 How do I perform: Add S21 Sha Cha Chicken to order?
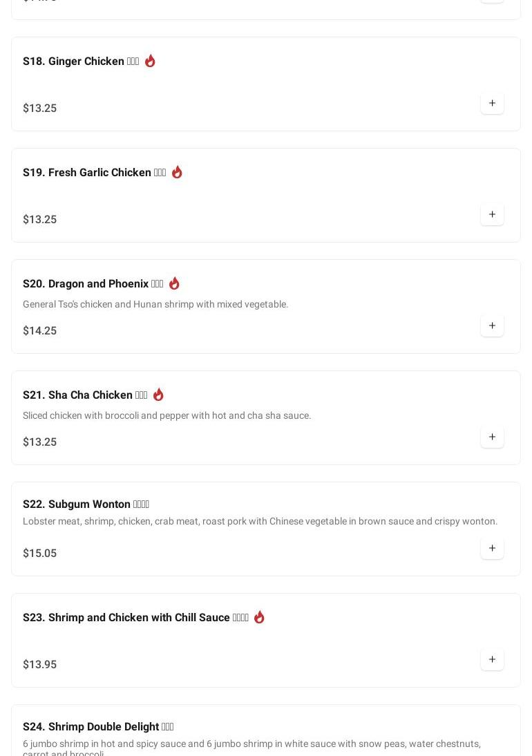click(x=492, y=437)
